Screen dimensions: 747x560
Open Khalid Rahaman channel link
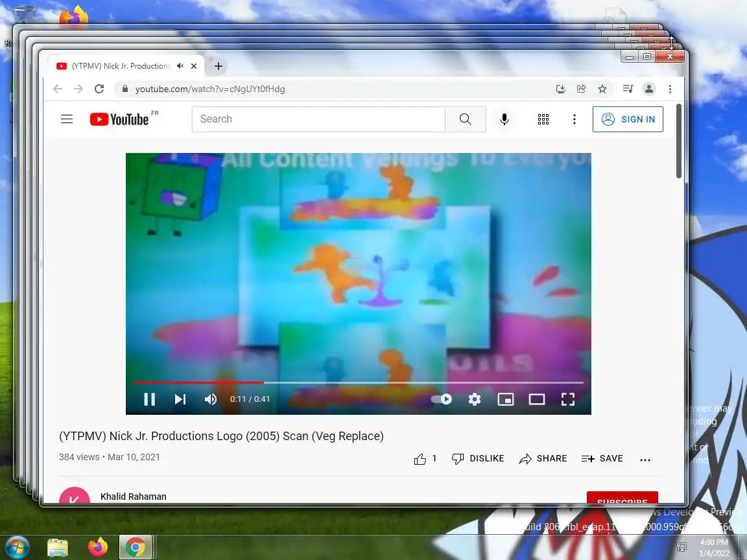tap(134, 496)
